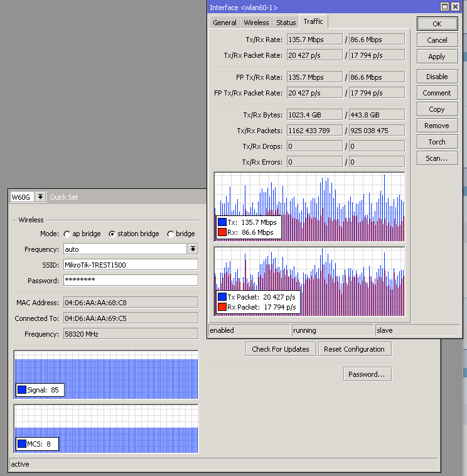The image size is (467, 476).
Task: Click the Tx Drops value field
Action: [314, 146]
